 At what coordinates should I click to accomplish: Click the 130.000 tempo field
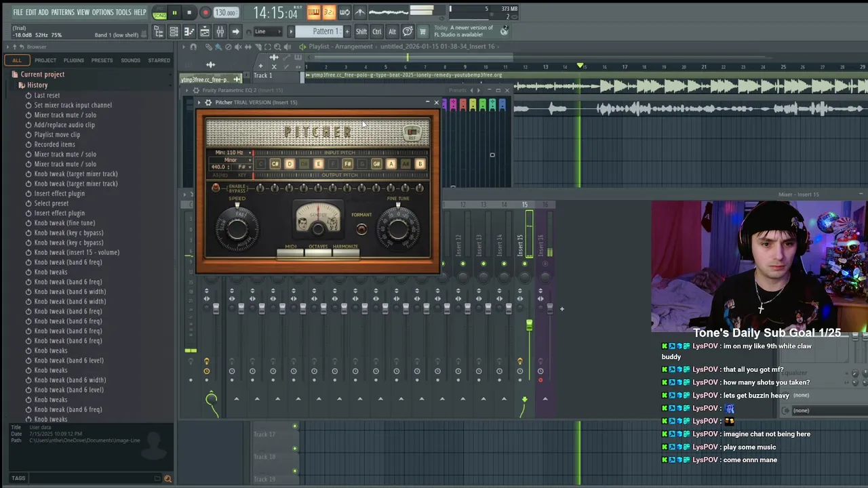(x=225, y=13)
